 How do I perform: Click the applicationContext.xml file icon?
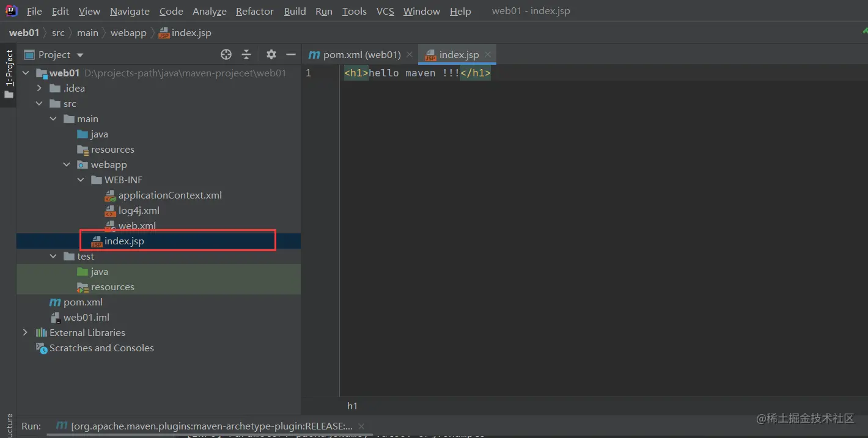click(111, 195)
